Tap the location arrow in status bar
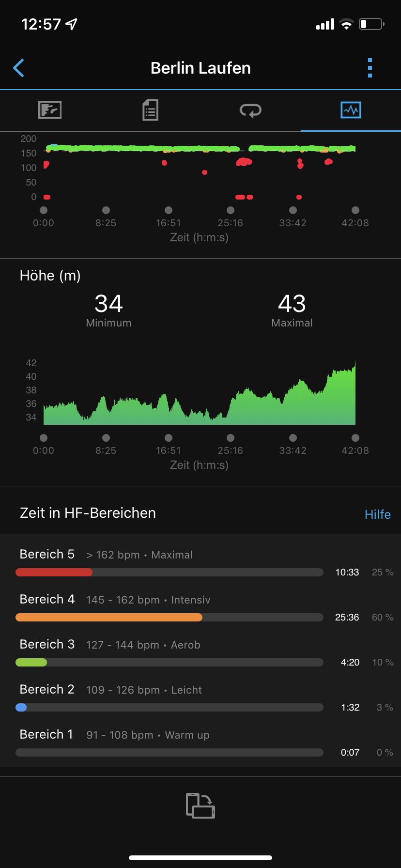Viewport: 401px width, 868px height. tap(72, 24)
